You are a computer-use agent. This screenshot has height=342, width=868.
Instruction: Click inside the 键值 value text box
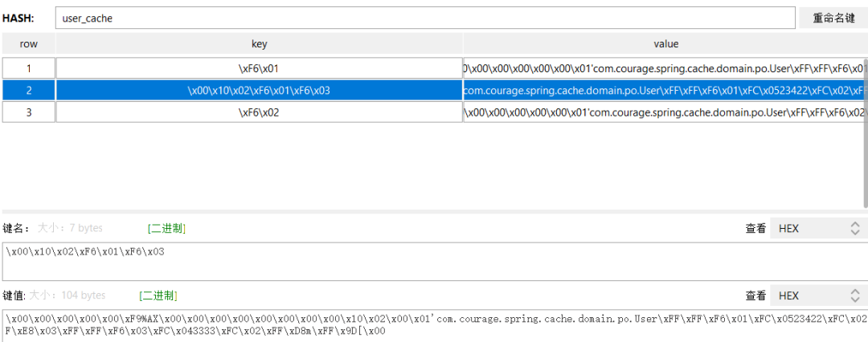(x=434, y=324)
